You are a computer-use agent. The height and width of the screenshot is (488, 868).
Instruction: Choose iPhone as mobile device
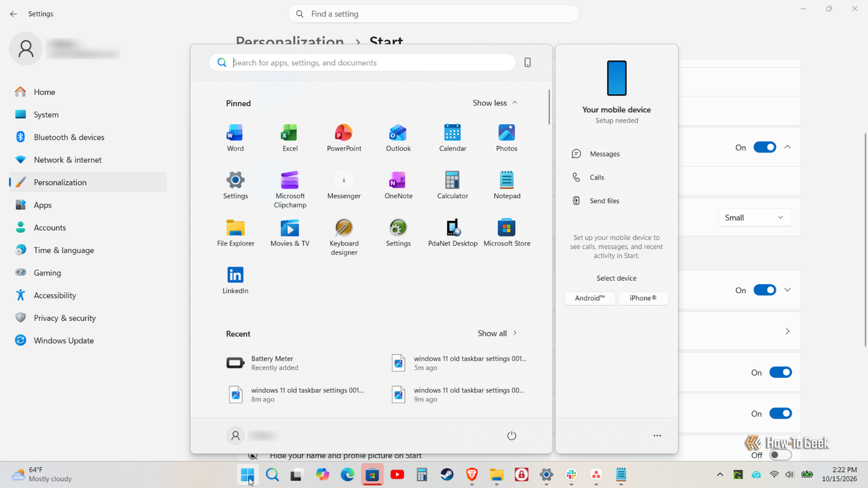[x=643, y=298]
